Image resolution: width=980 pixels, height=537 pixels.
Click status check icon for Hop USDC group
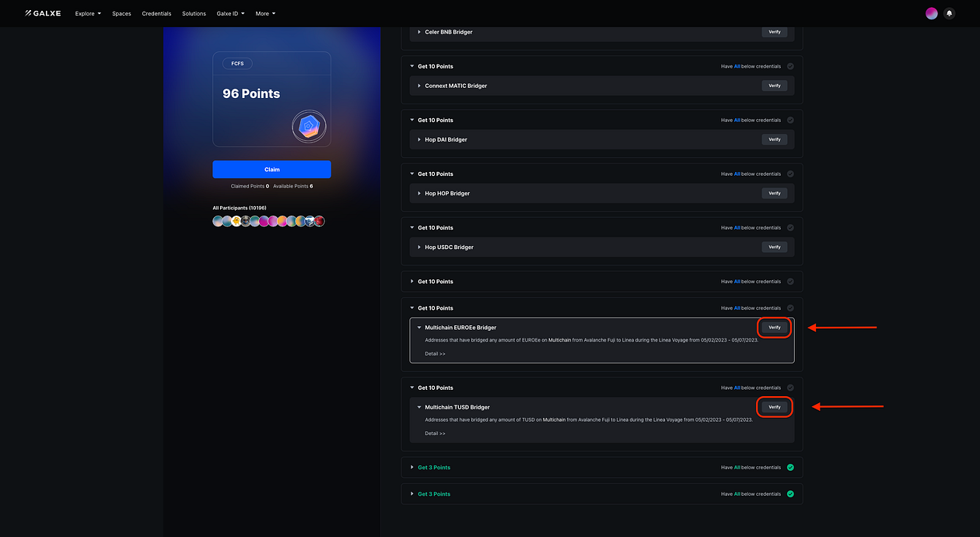(x=790, y=227)
